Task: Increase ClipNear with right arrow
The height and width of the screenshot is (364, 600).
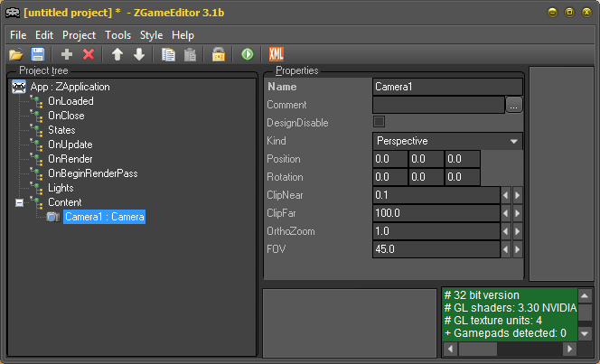Action: tap(518, 195)
